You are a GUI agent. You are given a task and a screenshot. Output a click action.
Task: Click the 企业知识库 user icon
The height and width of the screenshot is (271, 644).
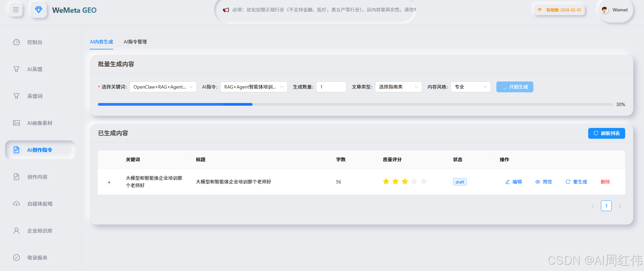coord(16,231)
